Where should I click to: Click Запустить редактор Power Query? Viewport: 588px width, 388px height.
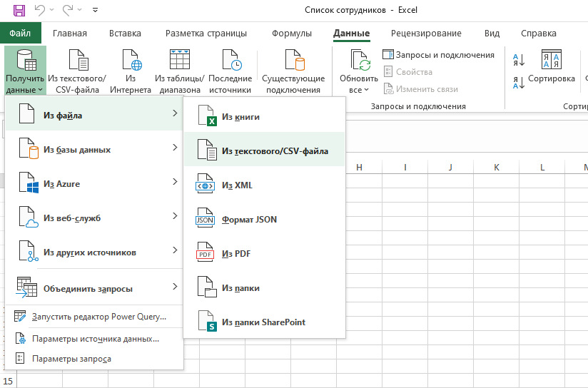pos(94,317)
